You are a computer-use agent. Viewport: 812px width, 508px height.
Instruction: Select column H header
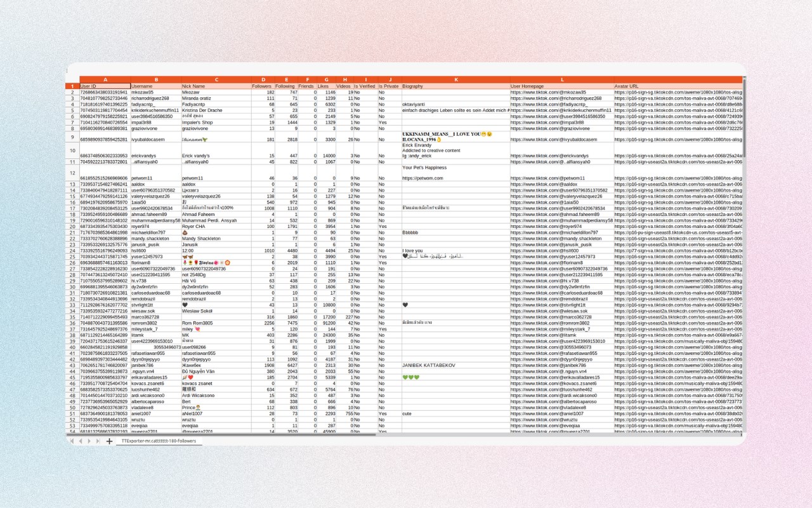click(x=344, y=80)
